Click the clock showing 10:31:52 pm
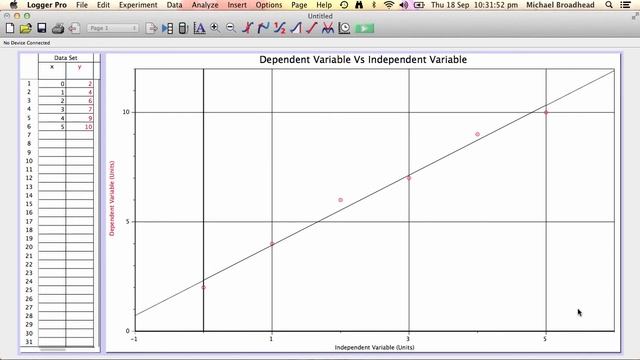The width and height of the screenshot is (640, 360). pos(495,5)
